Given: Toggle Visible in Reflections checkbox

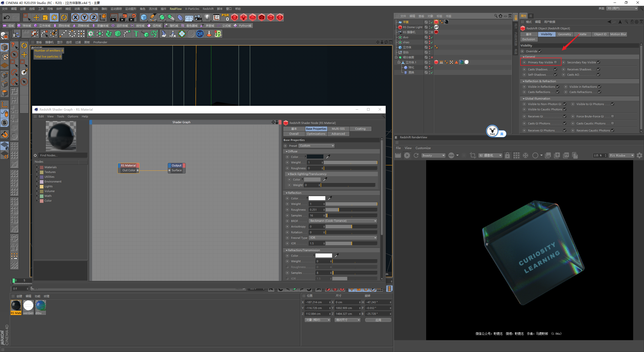Looking at the screenshot, I should [x=558, y=87].
